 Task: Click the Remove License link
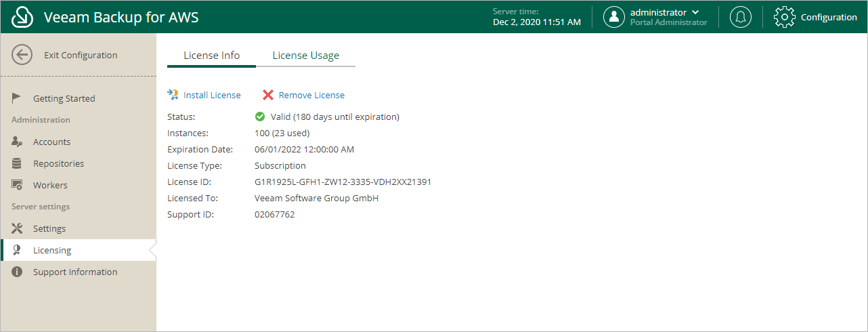[x=311, y=95]
